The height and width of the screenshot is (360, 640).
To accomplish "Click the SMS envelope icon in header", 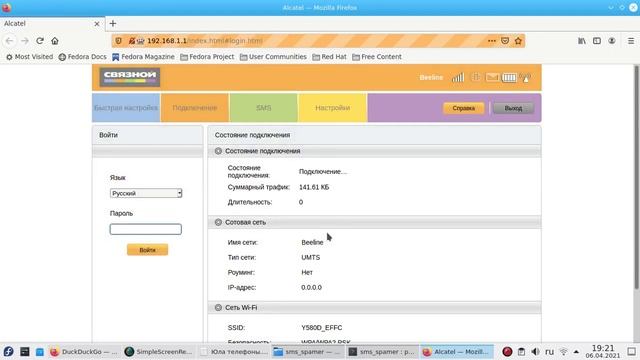I will (492, 77).
